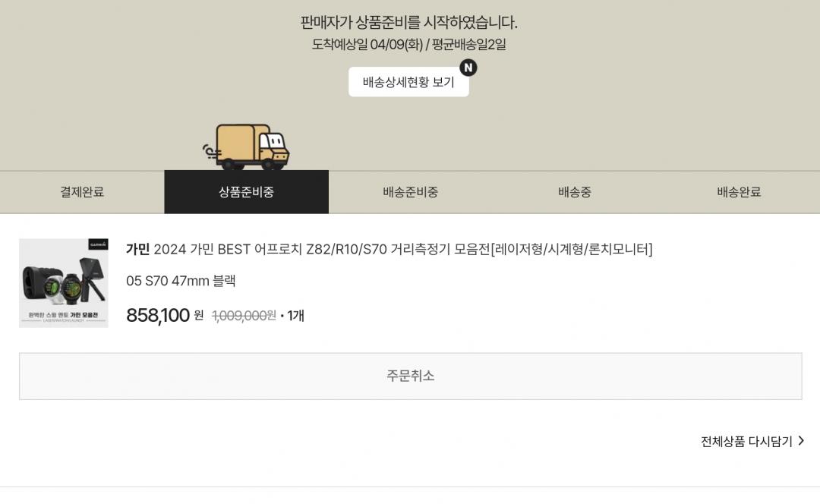820x504 pixels.
Task: Click the crossed-out 1,009,000원 original price
Action: [244, 316]
